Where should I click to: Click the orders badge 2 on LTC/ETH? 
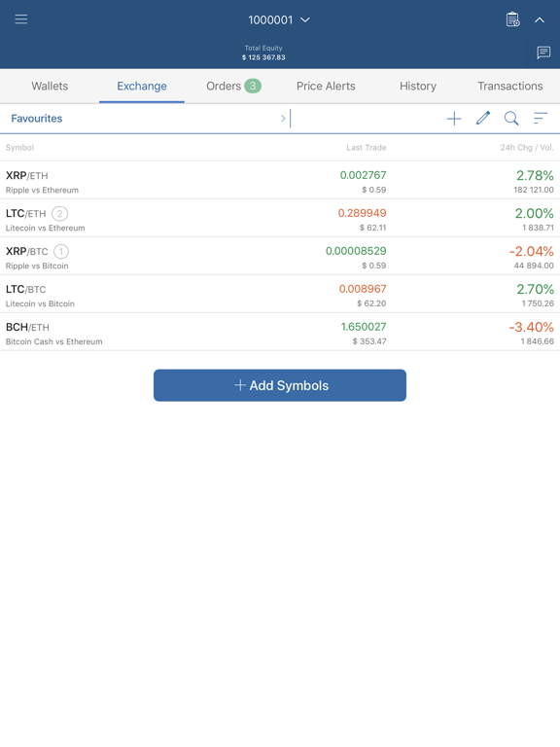pyautogui.click(x=59, y=213)
